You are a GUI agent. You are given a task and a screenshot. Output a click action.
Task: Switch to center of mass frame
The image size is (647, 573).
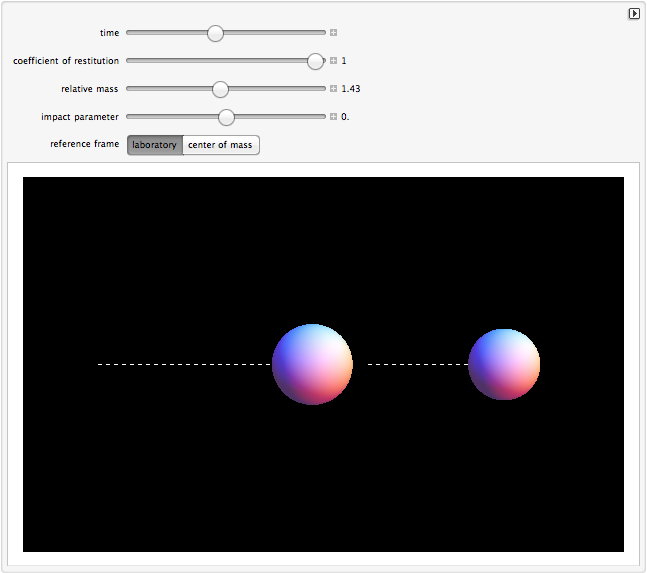coord(220,145)
